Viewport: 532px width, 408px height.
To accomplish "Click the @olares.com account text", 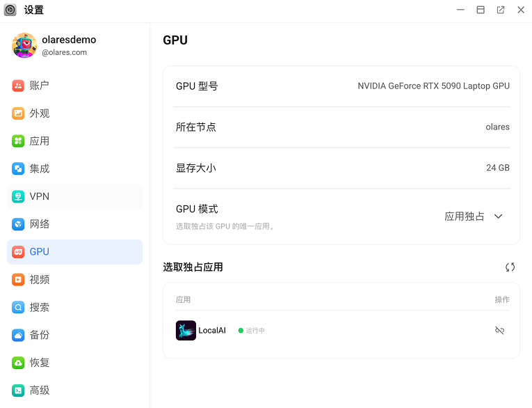I will (x=64, y=52).
